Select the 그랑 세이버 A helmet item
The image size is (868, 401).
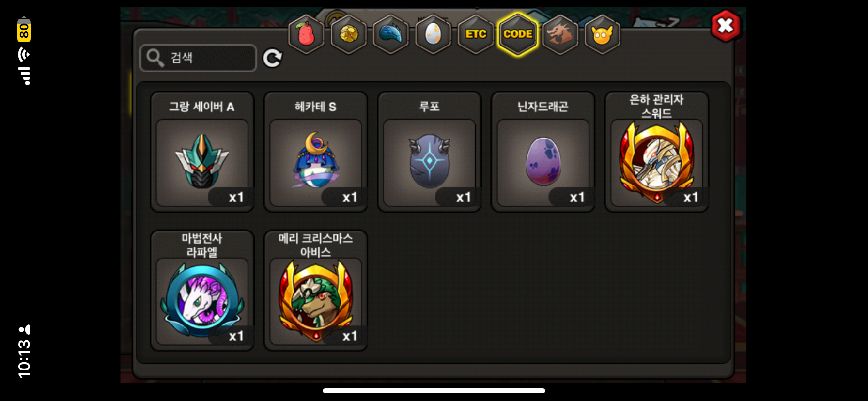[202, 152]
